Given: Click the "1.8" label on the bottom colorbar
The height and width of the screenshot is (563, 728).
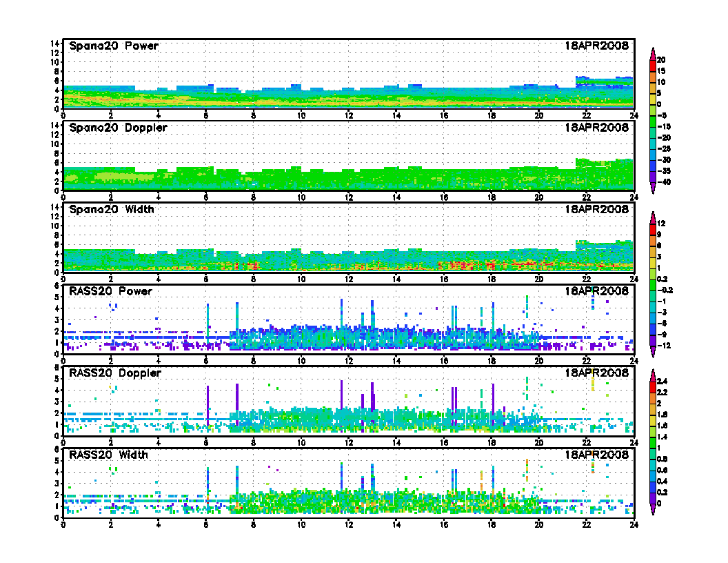Looking at the screenshot, I should tap(662, 415).
